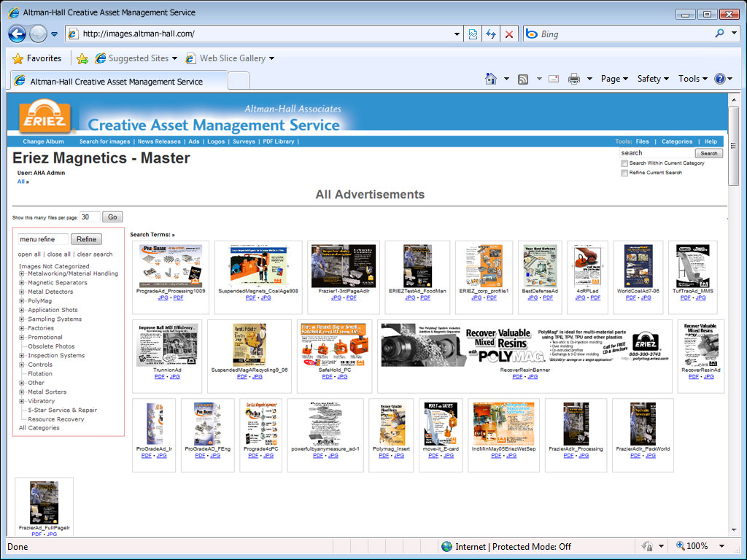The width and height of the screenshot is (747, 560).
Task: Click Add to Favorites Bar icon
Action: click(82, 58)
